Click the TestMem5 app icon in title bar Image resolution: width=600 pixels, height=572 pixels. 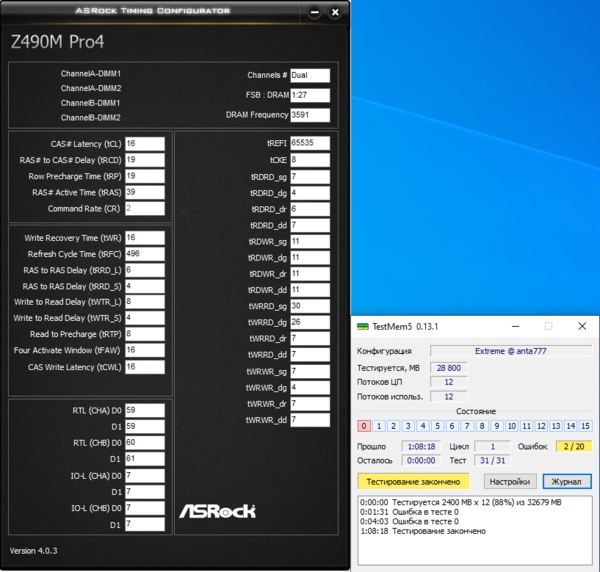pyautogui.click(x=362, y=327)
